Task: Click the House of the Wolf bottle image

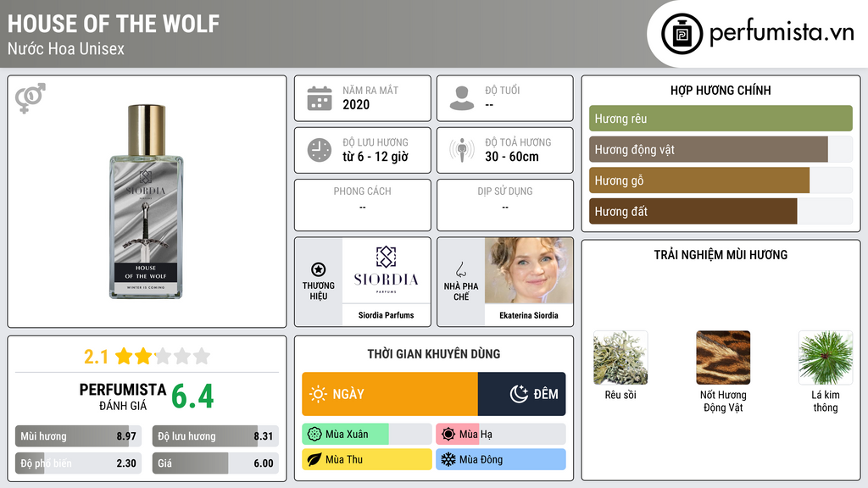Action: pos(146,202)
